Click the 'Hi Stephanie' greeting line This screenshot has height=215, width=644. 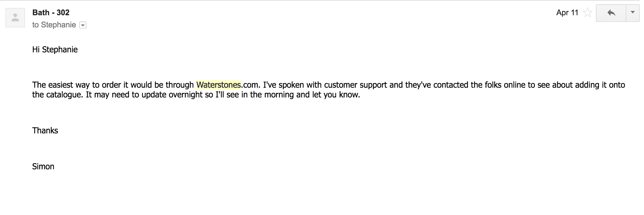(x=55, y=50)
